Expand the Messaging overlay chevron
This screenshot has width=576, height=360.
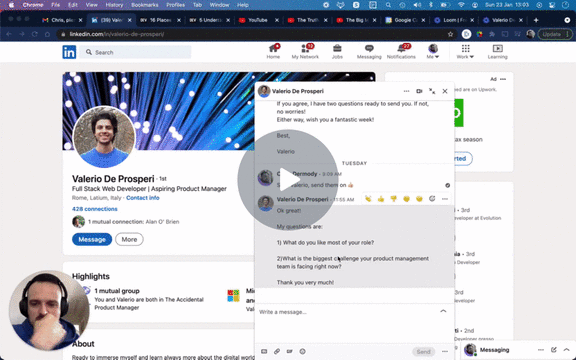coord(566,350)
